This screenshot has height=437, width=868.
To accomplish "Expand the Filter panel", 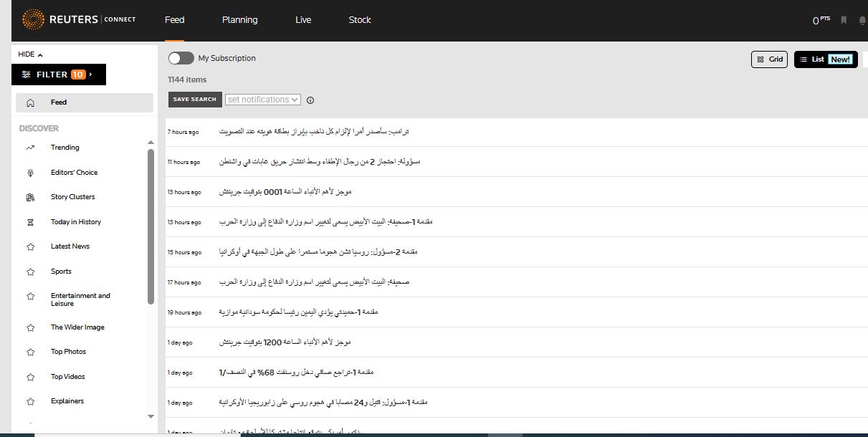I will [59, 75].
